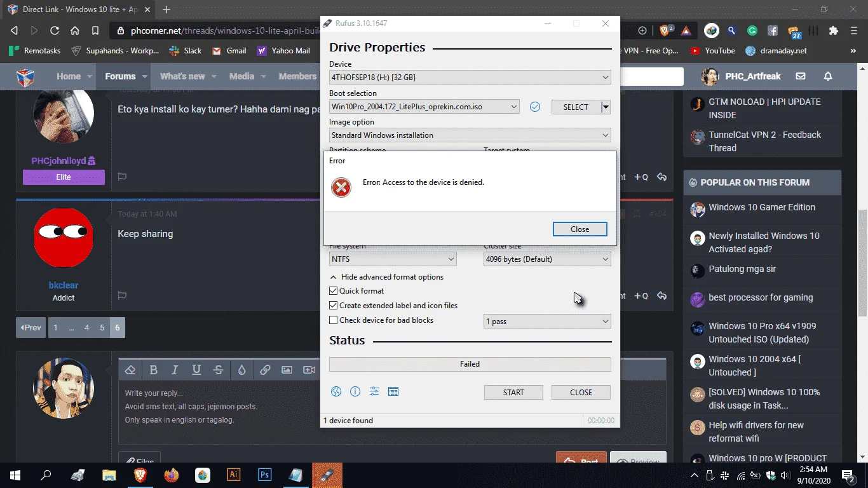
Task: Open the bad blocks passes dropdown
Action: coord(547,322)
